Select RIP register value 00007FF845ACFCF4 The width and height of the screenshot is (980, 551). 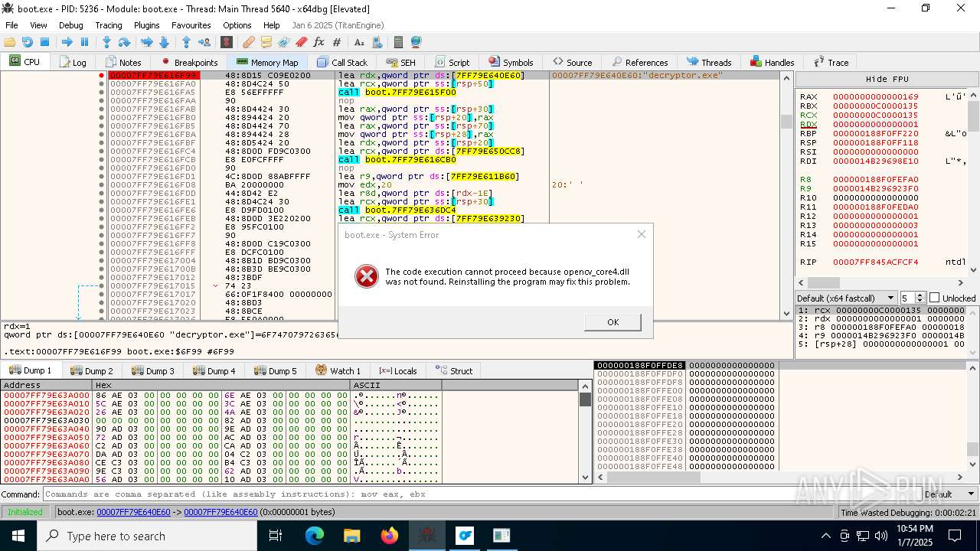click(875, 262)
